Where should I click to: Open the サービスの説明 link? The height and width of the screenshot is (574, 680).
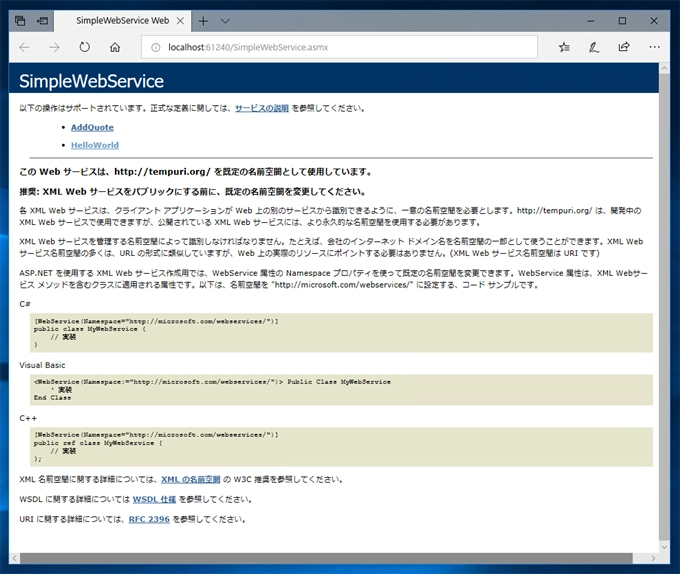[262, 108]
